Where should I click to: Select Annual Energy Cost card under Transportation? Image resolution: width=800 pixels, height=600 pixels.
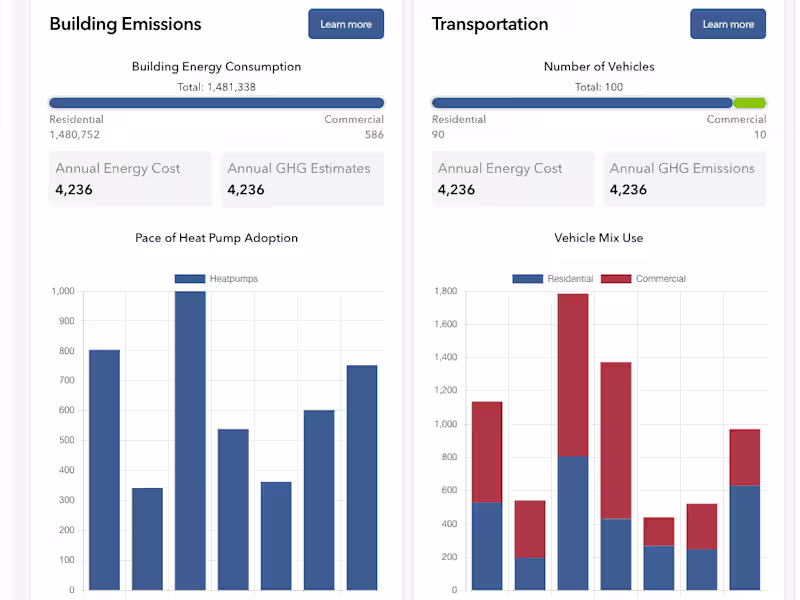(513, 179)
